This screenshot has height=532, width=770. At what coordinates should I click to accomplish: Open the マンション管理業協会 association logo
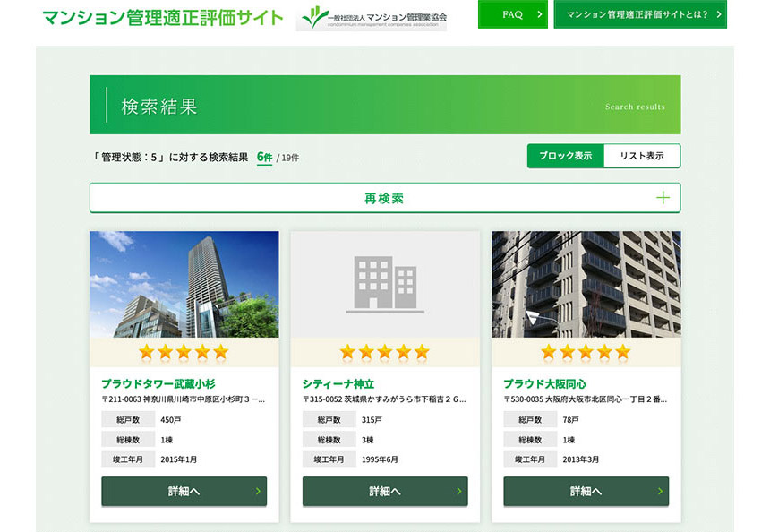click(372, 18)
